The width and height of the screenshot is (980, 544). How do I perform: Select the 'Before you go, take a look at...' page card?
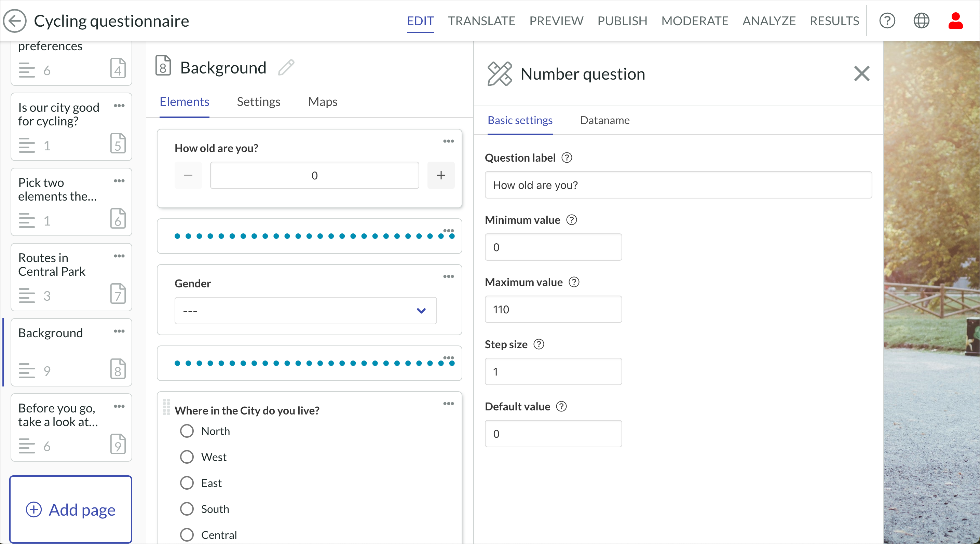coord(71,427)
